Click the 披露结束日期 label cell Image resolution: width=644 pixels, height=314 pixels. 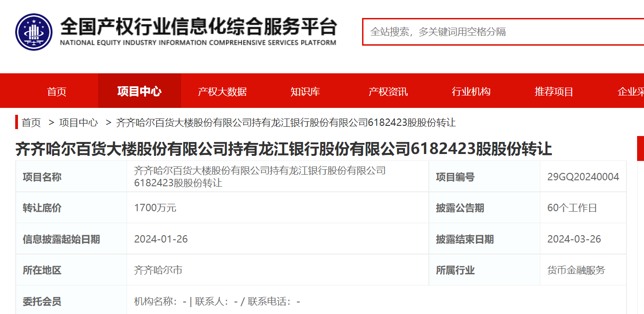coord(485,239)
